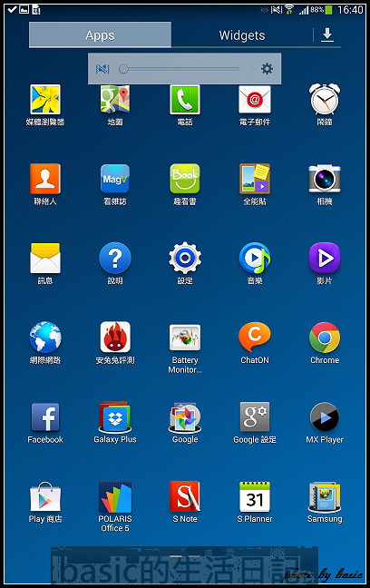Launch the AnTuTu benchmark app

pyautogui.click(x=115, y=338)
